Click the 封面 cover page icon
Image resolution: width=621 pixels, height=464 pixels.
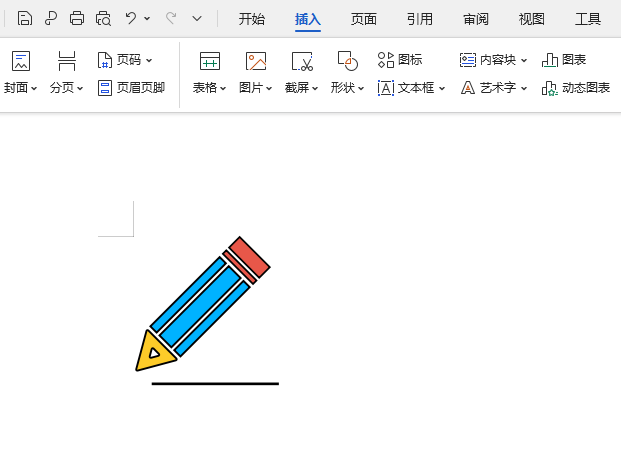[21, 61]
